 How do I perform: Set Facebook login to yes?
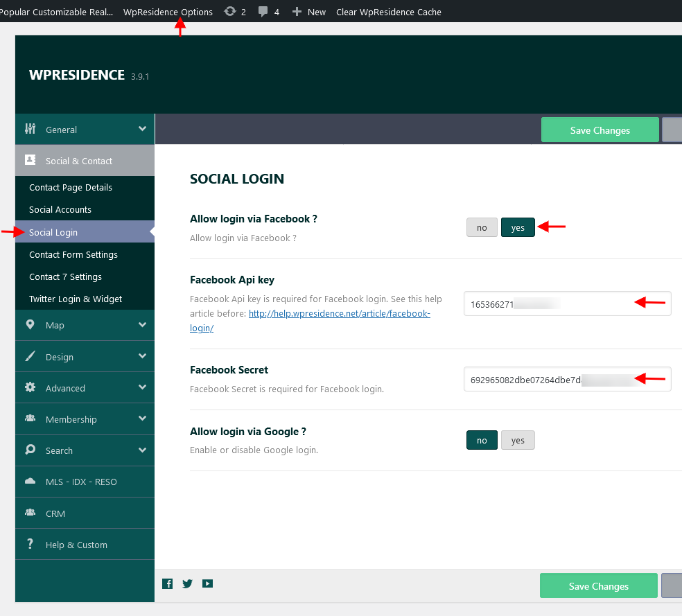tap(518, 227)
